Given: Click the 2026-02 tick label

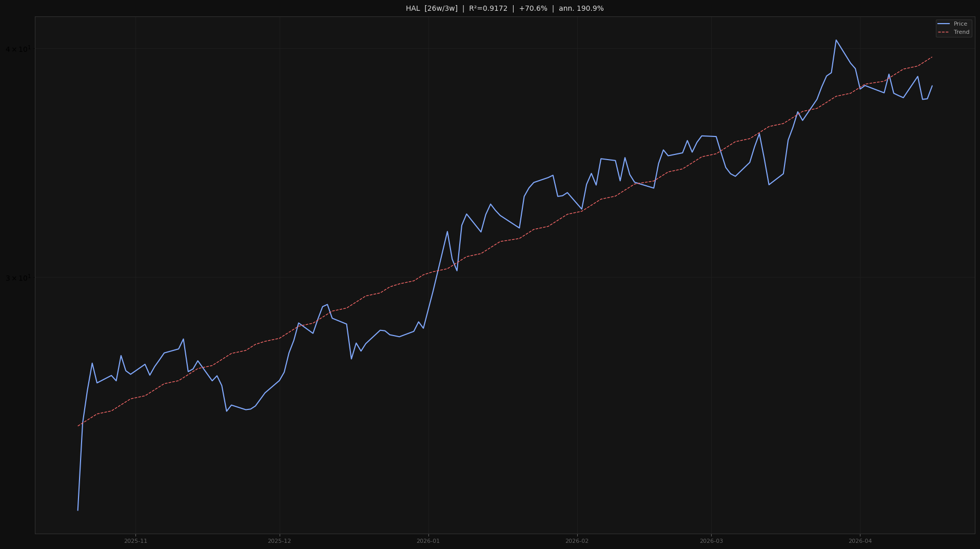Looking at the screenshot, I should pos(575,540).
